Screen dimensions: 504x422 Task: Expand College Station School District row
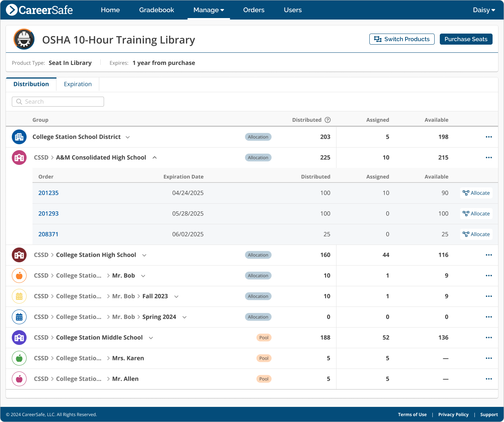click(128, 137)
